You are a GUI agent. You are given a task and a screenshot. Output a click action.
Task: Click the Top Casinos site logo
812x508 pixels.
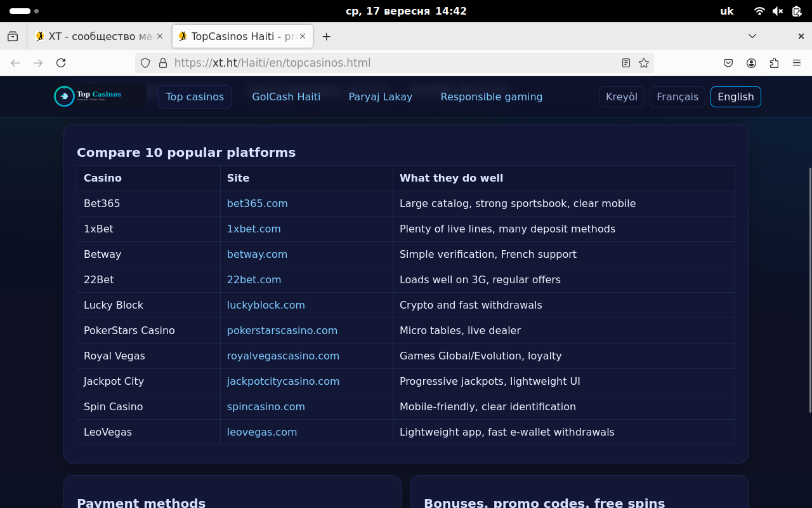coord(100,97)
